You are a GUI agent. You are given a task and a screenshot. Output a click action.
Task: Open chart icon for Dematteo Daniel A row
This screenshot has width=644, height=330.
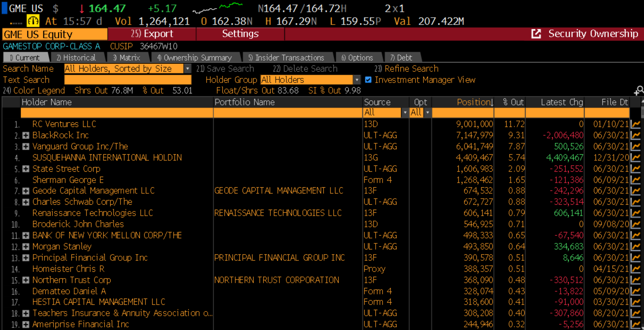point(635,291)
